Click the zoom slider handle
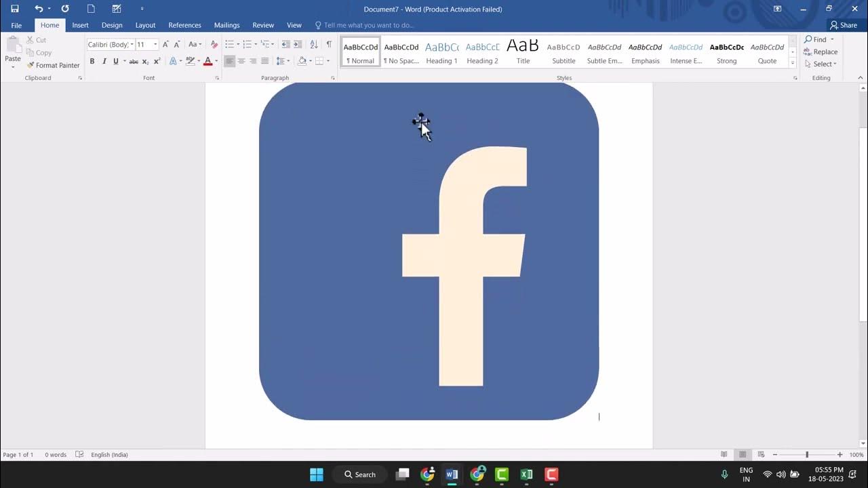Image resolution: width=868 pixels, height=488 pixels. 807,455
